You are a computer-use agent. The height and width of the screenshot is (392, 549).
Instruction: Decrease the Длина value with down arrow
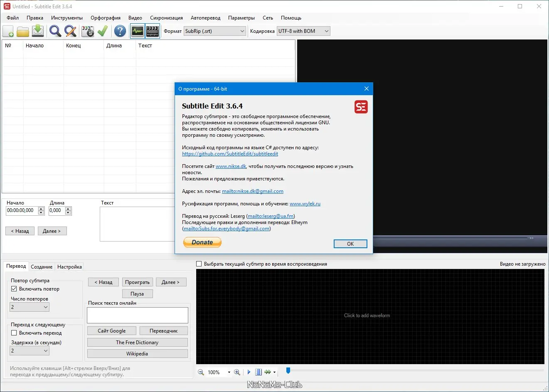coord(69,213)
